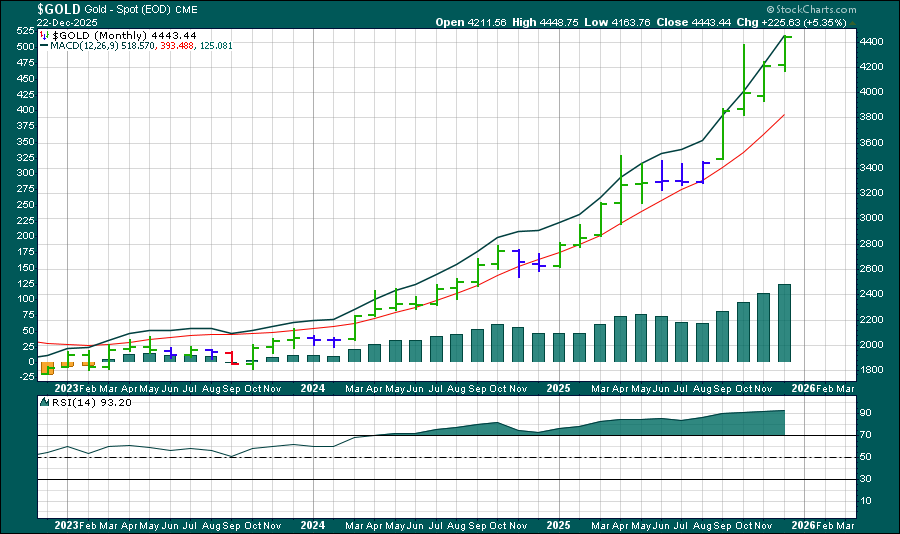Click the price bar icon beside $GOLD (Monthly)

[45, 35]
